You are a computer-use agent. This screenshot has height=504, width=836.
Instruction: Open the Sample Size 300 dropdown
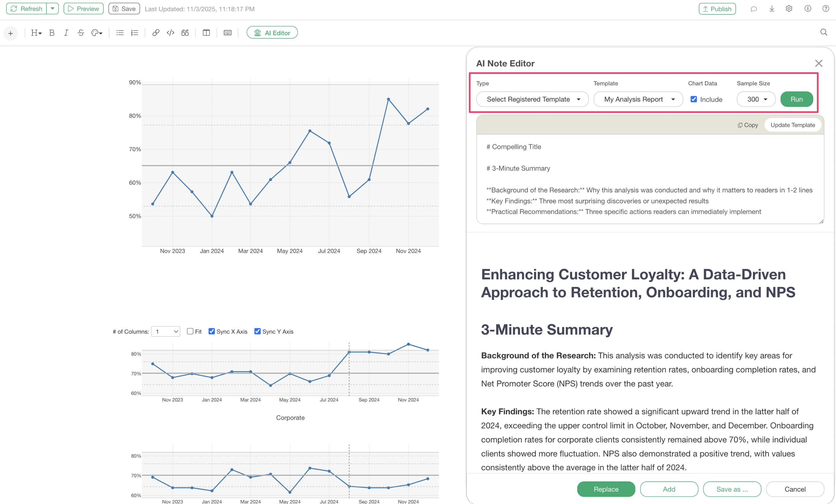tap(756, 99)
